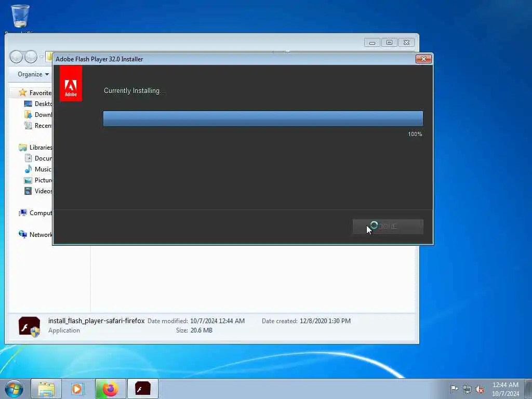The image size is (532, 399).
Task: Open Pictures library in Explorer sidebar
Action: [x=44, y=180]
